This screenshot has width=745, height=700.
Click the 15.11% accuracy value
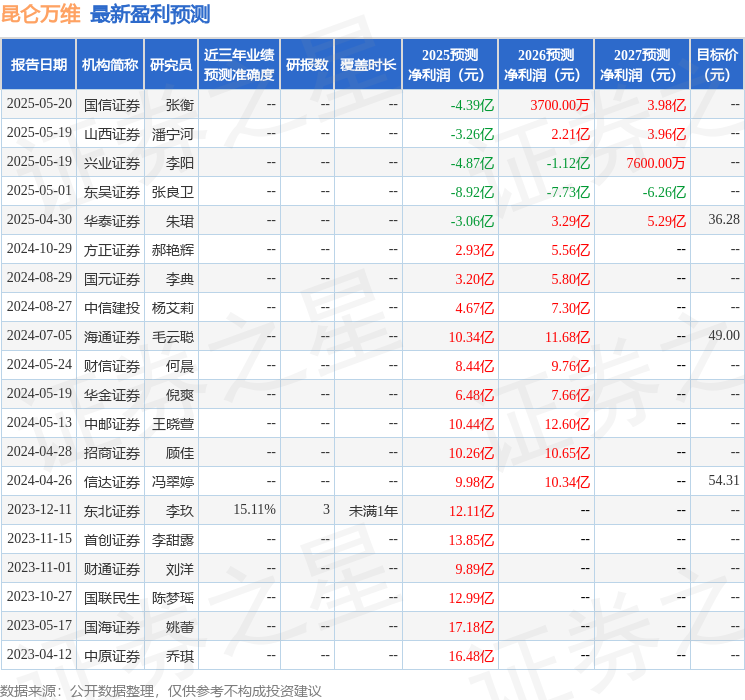click(254, 509)
